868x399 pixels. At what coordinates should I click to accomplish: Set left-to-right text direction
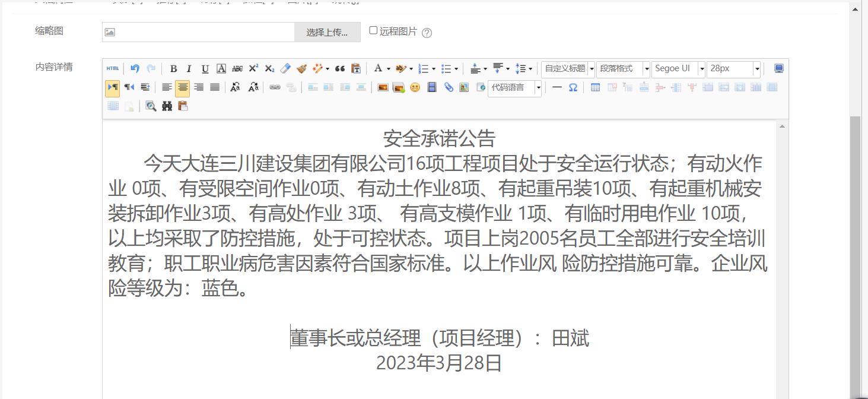coord(113,88)
